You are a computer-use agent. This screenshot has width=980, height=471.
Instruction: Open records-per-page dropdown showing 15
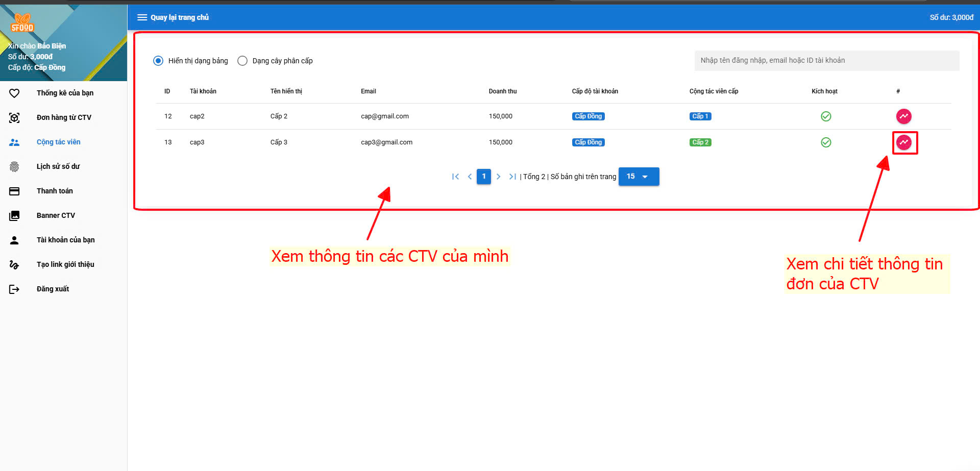pos(639,177)
